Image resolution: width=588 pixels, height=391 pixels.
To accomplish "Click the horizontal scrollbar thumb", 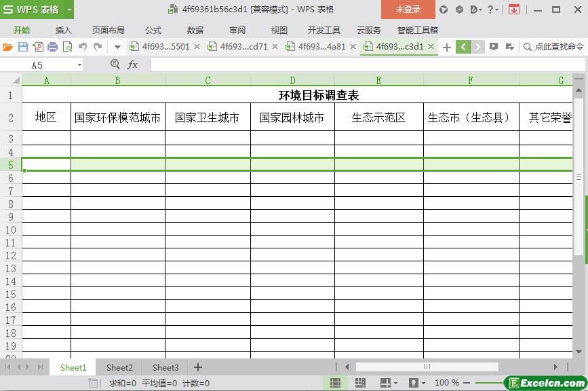I will click(427, 367).
